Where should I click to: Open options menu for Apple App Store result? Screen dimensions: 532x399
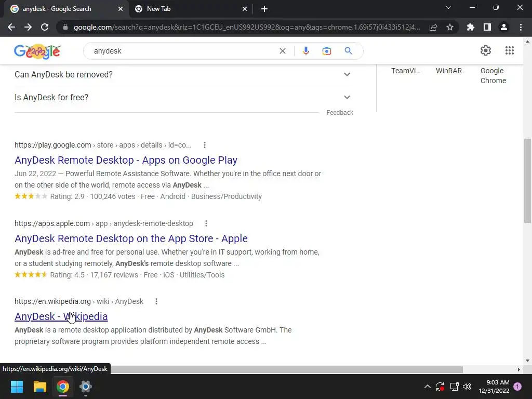tap(206, 223)
